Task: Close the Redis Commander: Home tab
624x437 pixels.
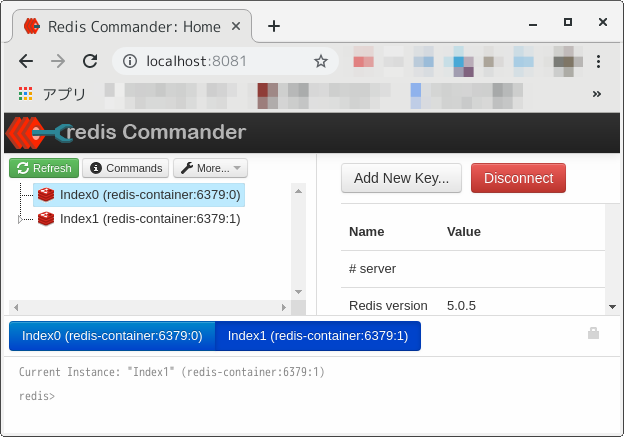Action: tap(236, 26)
